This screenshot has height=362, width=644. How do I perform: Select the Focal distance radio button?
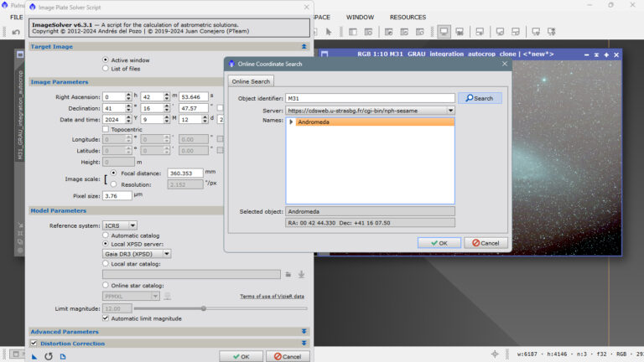pyautogui.click(x=113, y=173)
